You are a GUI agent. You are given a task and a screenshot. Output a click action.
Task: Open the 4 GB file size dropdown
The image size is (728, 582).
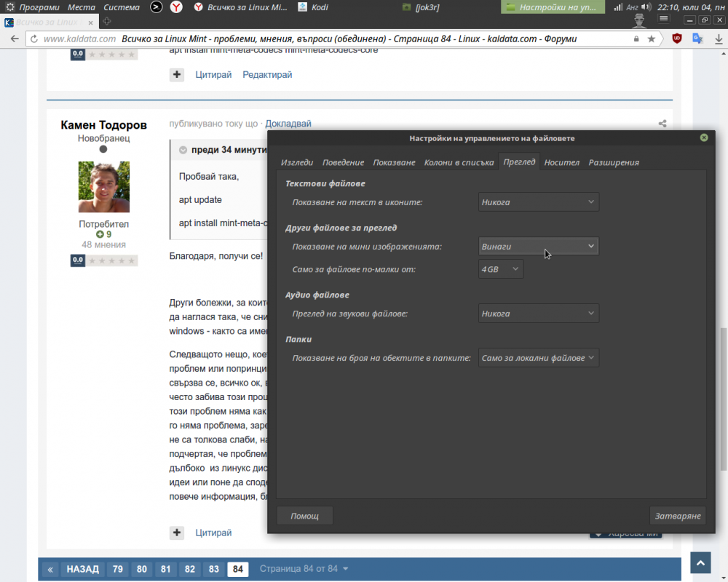(x=501, y=269)
